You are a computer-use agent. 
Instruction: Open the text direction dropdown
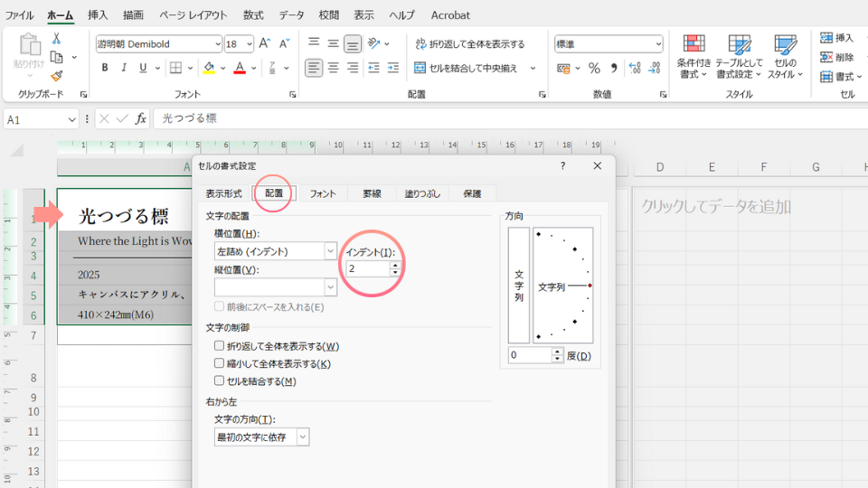click(302, 436)
